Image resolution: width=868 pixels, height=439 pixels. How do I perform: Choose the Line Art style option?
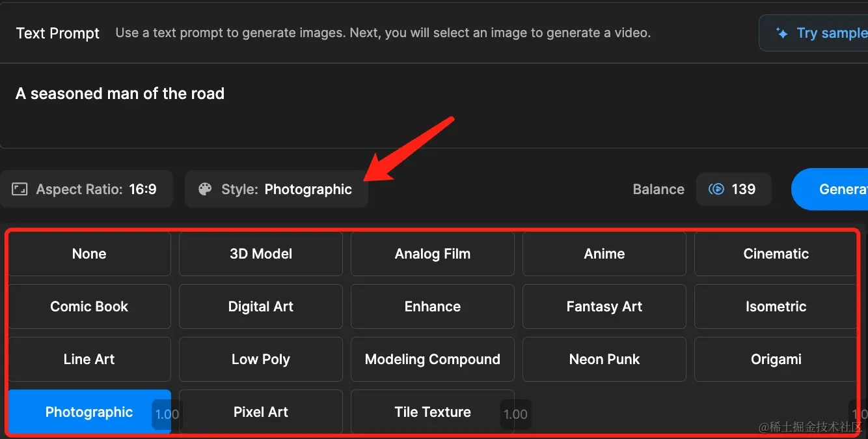89,360
